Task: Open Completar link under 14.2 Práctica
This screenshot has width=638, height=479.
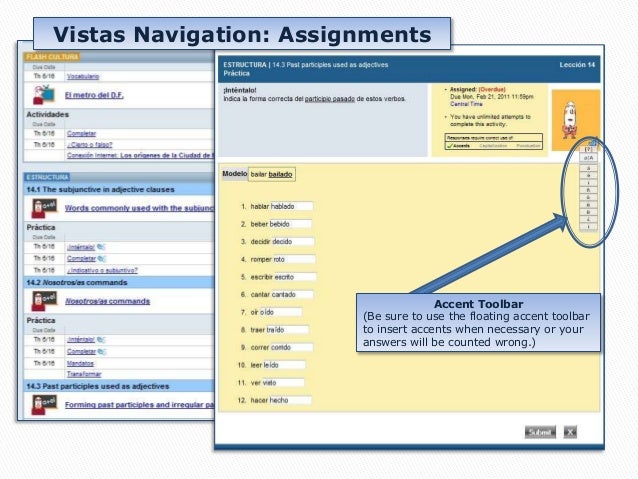Action: (81, 351)
